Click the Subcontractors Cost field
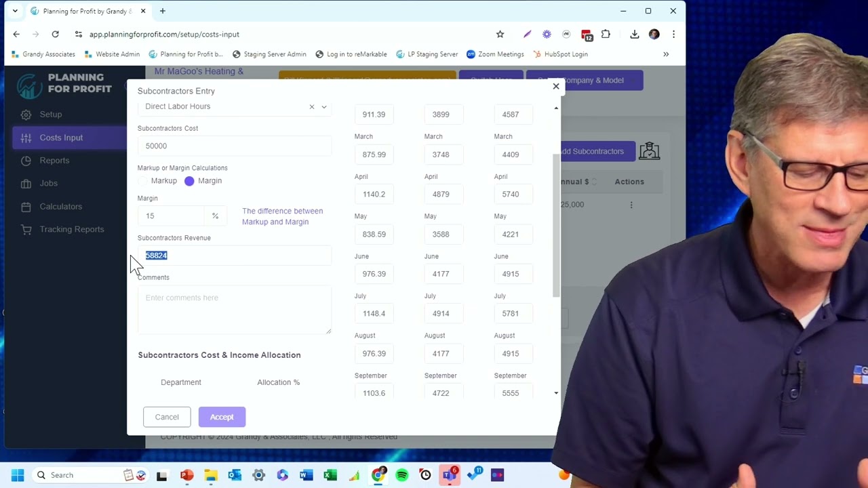 click(x=235, y=146)
